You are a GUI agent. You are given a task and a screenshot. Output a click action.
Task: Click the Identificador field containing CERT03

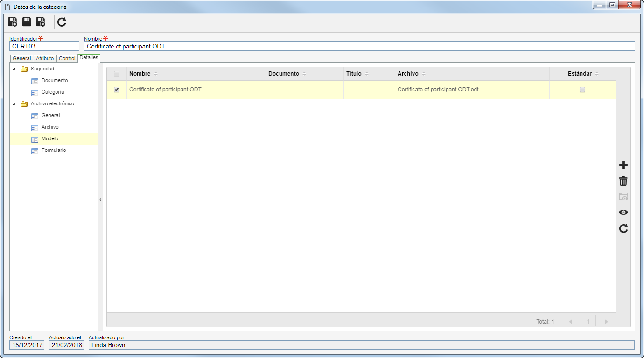44,46
